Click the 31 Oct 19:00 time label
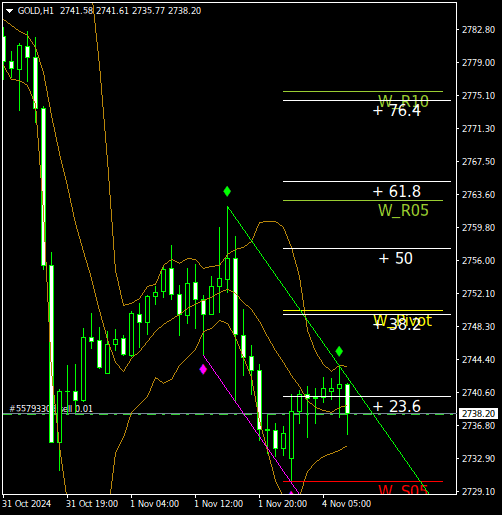Image resolution: width=502 pixels, height=515 pixels. [92, 504]
